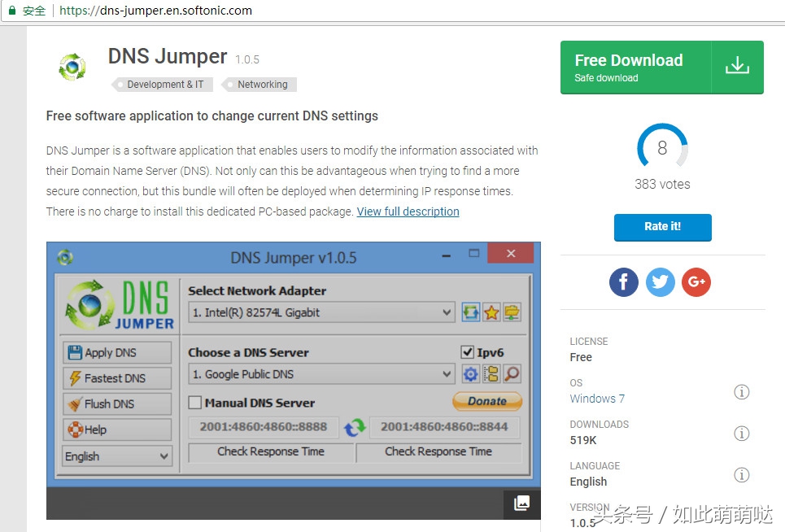Image resolution: width=785 pixels, height=532 pixels.
Task: Click the rating score dial showing 8
Action: [x=662, y=147]
